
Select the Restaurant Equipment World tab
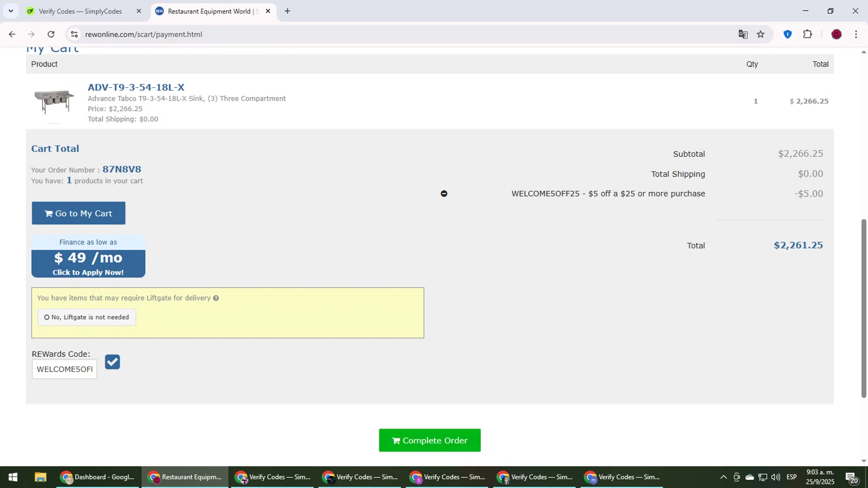click(x=212, y=11)
